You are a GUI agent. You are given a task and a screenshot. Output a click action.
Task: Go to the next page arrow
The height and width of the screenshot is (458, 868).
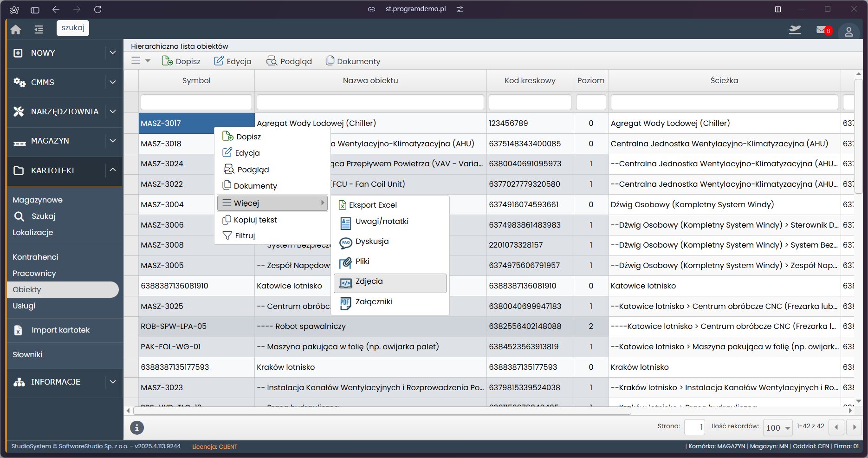pyautogui.click(x=855, y=427)
